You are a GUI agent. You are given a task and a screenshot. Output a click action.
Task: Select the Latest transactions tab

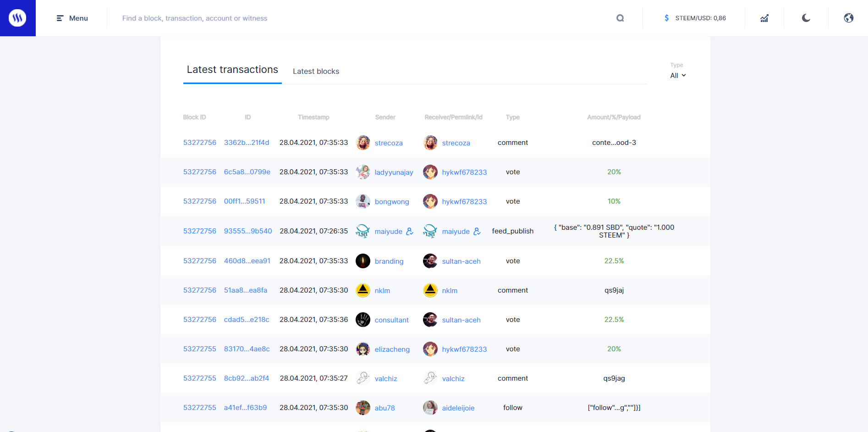click(232, 70)
